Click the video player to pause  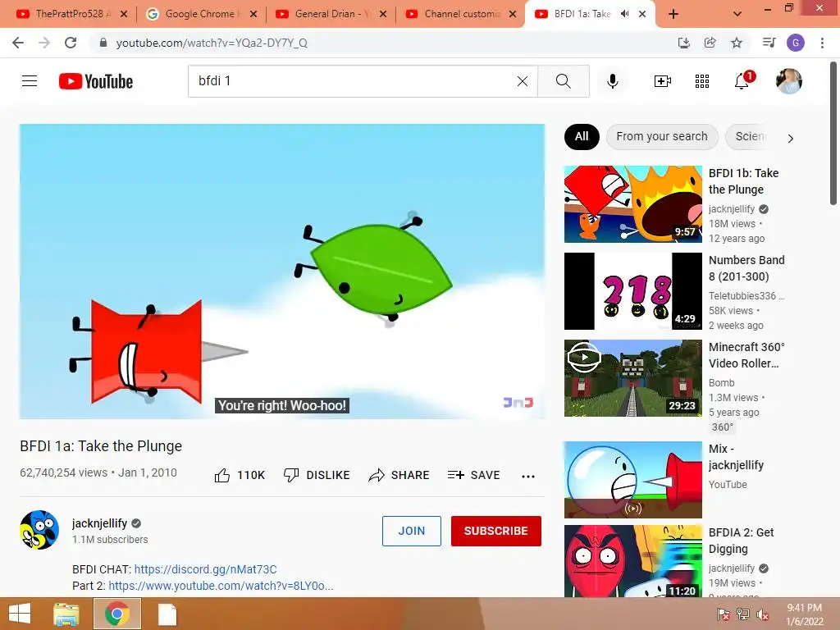tap(282, 271)
